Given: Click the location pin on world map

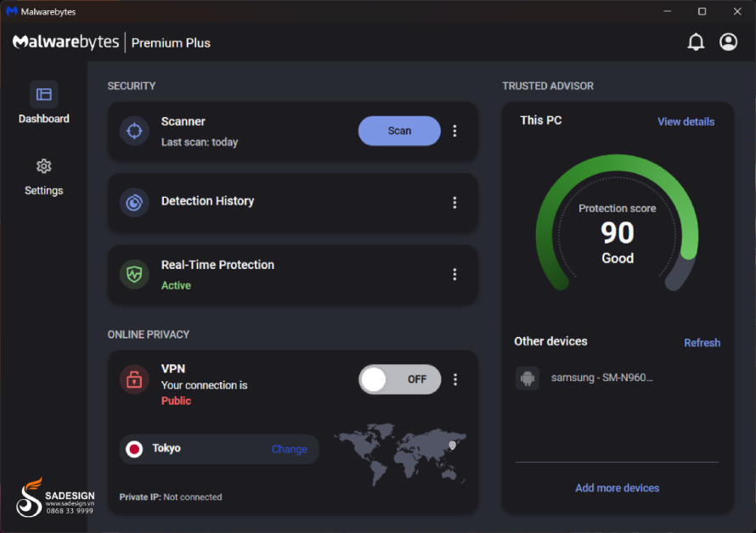Looking at the screenshot, I should [452, 446].
